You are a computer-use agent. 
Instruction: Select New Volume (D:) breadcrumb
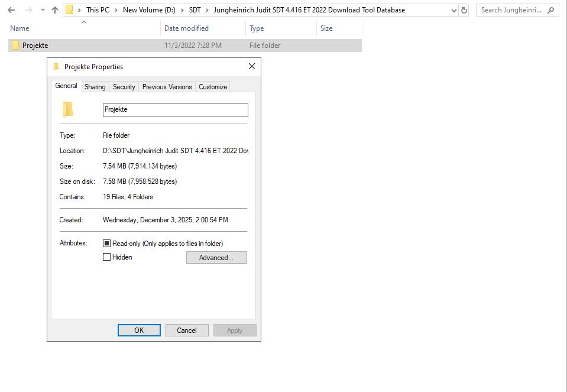click(149, 10)
